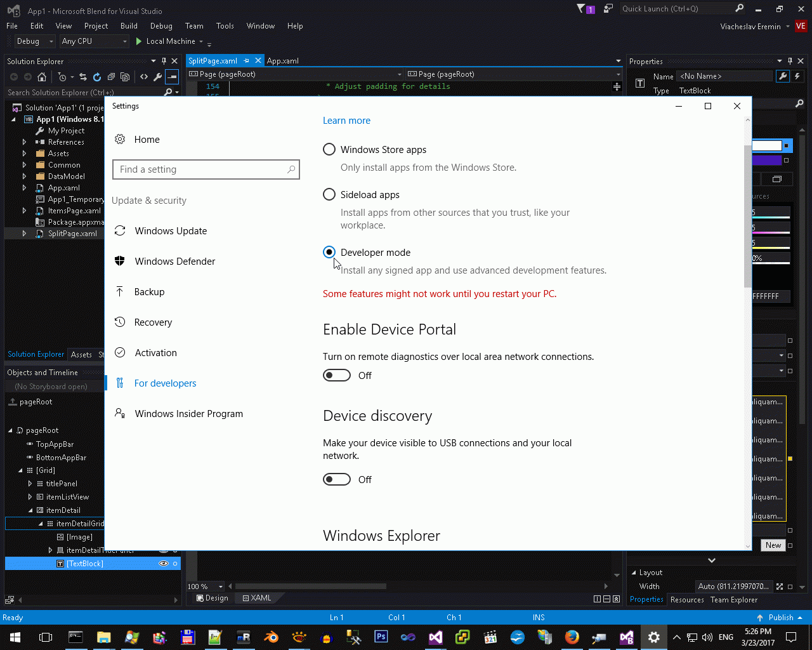Click the Blend for Visual Studio taskbar icon

click(x=627, y=637)
